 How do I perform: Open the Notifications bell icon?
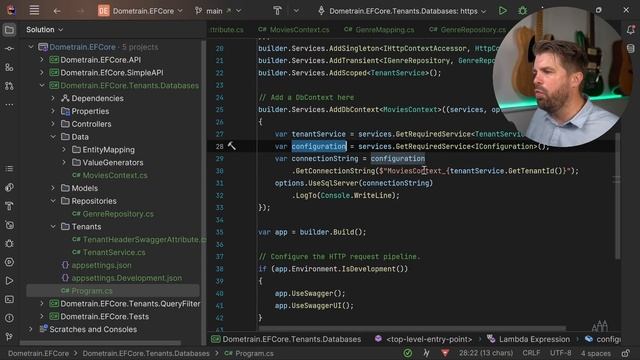pos(631,30)
